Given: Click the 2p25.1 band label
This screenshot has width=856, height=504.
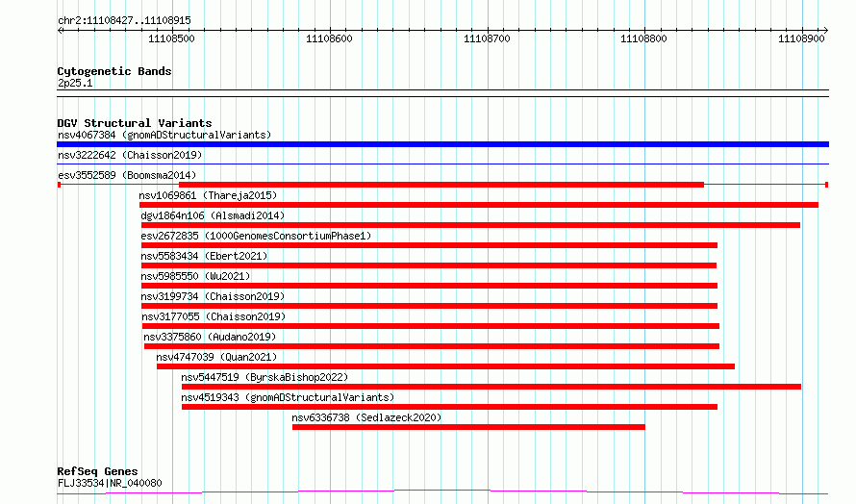Looking at the screenshot, I should (75, 84).
